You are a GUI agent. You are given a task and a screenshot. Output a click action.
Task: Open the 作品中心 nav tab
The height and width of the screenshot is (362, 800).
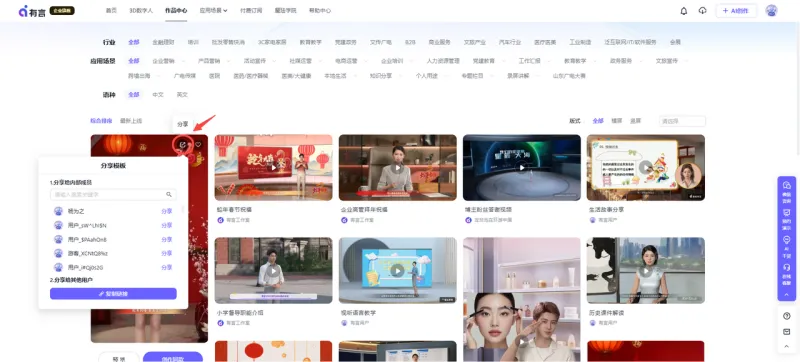pyautogui.click(x=176, y=11)
